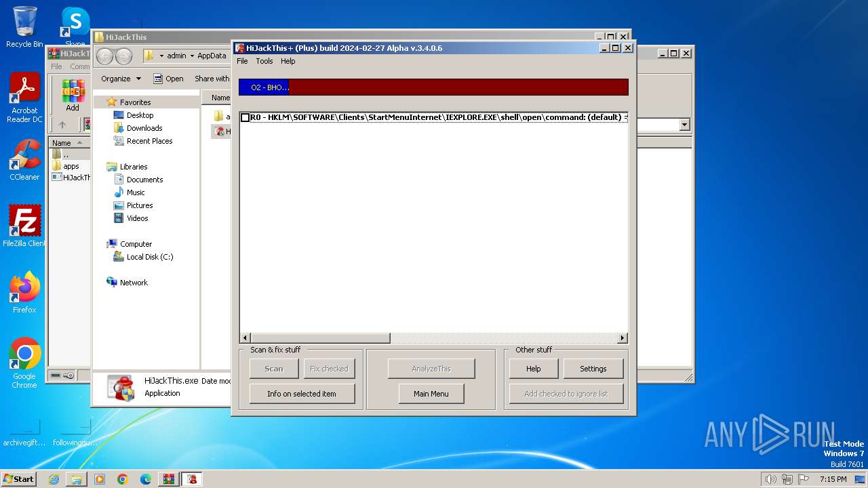Click the horizontal scrollbar thumb in results list
Screen dimensions: 868x488
tap(321, 338)
